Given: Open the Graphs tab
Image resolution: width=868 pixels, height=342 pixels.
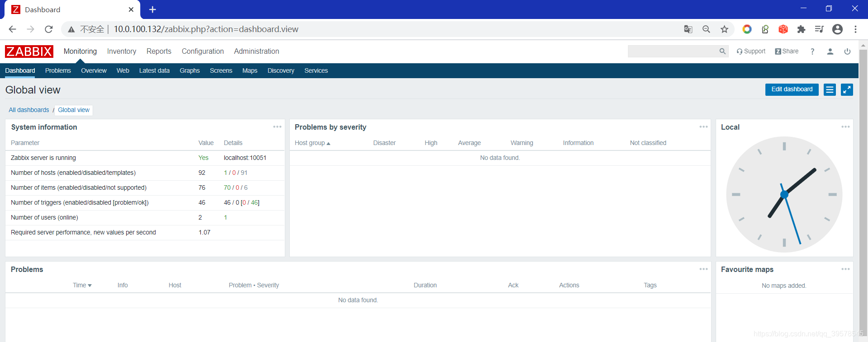Looking at the screenshot, I should click(x=189, y=70).
